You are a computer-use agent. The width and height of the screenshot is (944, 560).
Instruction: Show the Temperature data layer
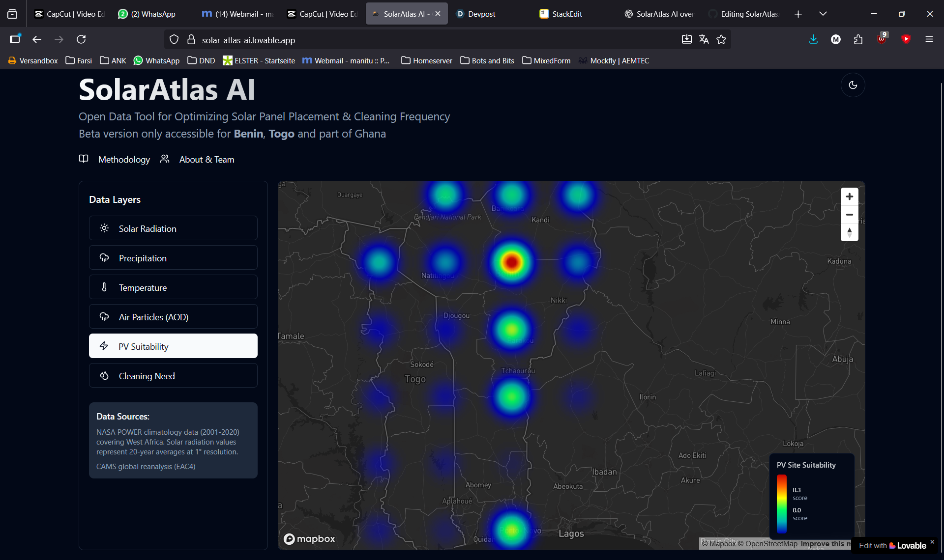pyautogui.click(x=173, y=287)
